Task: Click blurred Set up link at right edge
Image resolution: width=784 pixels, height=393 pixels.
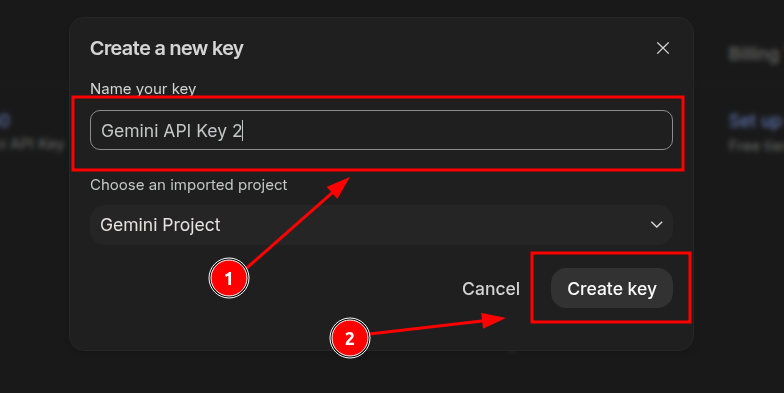Action: click(755, 121)
